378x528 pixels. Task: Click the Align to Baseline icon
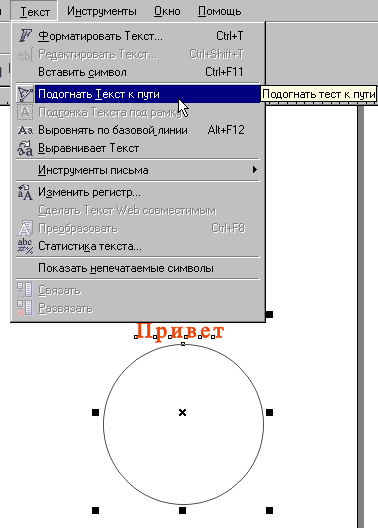25,130
